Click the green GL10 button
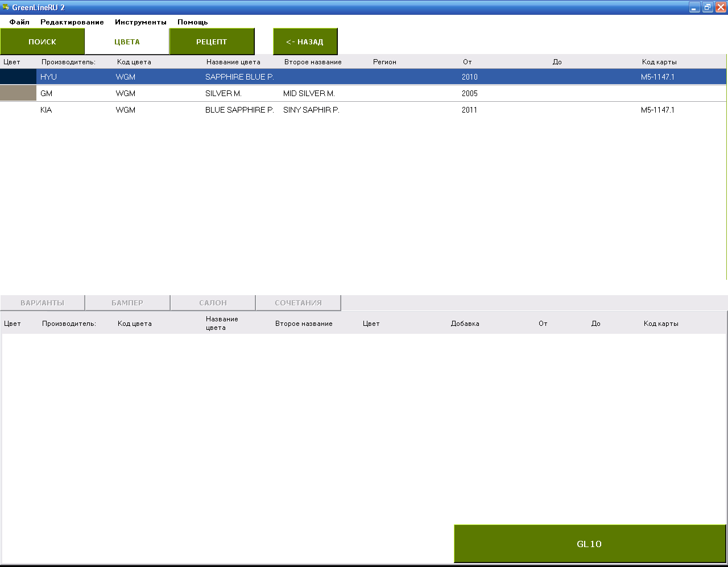Screen dimensions: 728x567 coord(589,544)
